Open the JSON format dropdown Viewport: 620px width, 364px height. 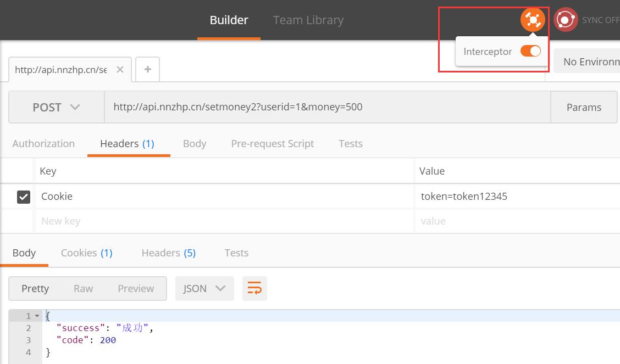[x=204, y=289]
